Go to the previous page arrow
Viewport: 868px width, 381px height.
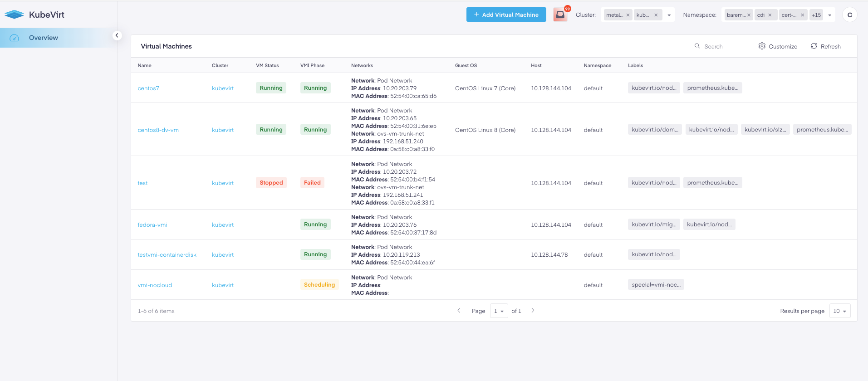tap(459, 311)
